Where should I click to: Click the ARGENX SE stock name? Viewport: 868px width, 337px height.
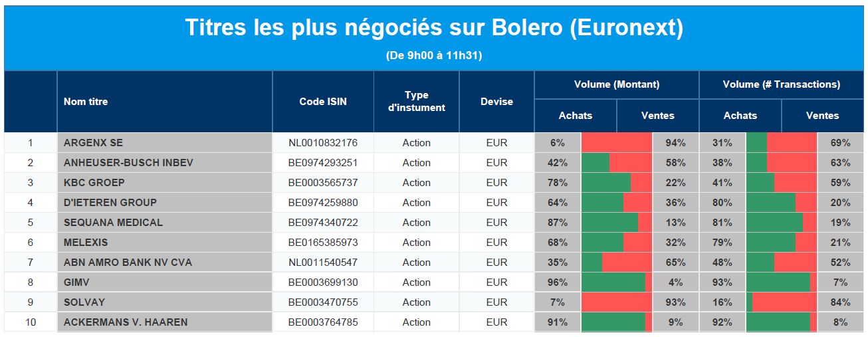[x=93, y=143]
